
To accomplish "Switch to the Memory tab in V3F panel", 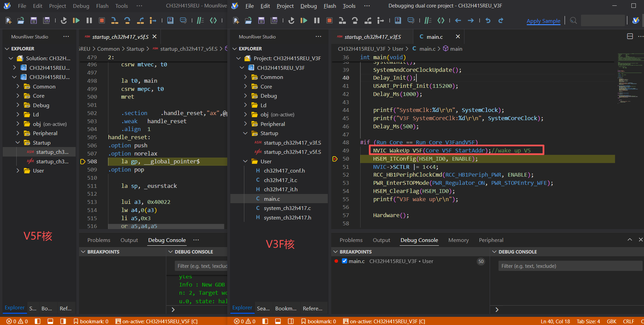I will coord(458,240).
